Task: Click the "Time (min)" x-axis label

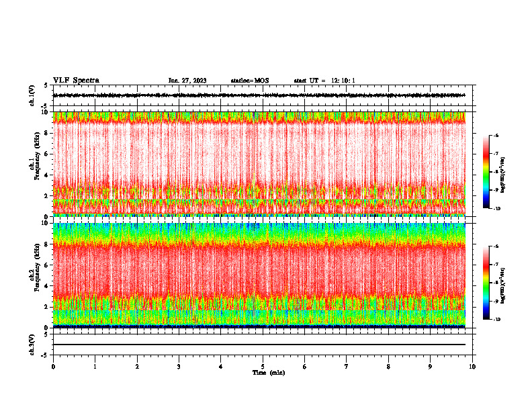Action: click(269, 373)
